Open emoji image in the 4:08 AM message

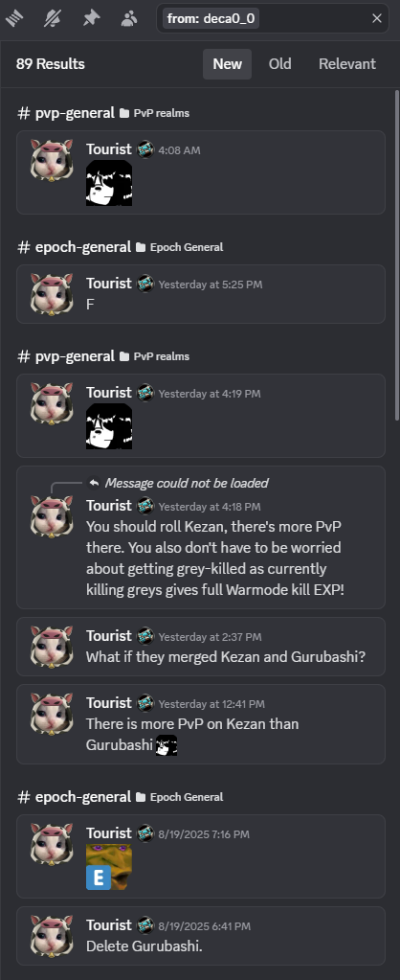click(x=109, y=183)
